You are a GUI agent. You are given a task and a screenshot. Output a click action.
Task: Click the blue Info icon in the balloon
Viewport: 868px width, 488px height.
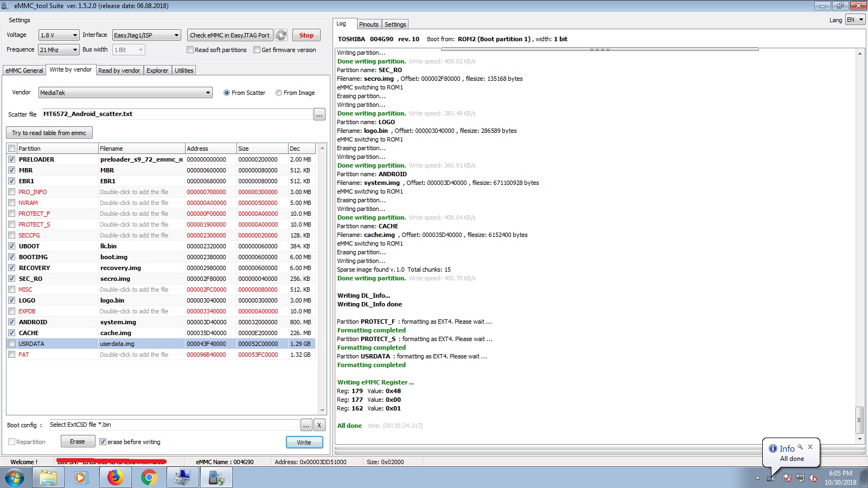(773, 448)
